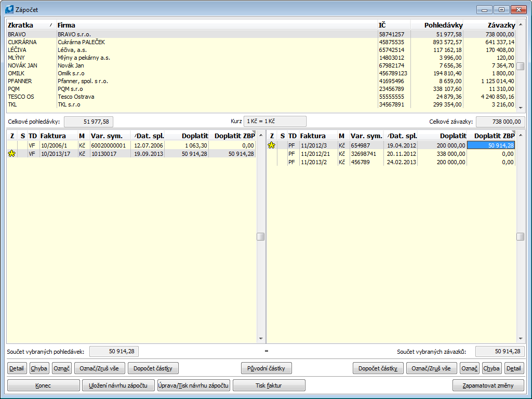Select the PQM s.r.o row
Viewport: 532px width, 399px height.
tap(261, 89)
